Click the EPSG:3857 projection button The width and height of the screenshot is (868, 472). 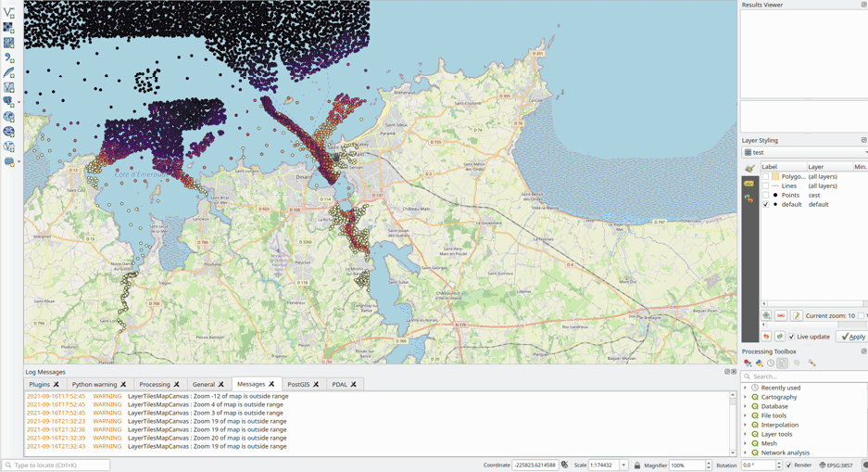click(x=836, y=466)
